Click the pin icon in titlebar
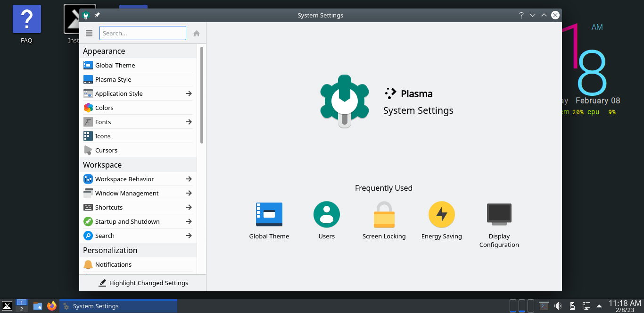This screenshot has width=644, height=313. (97, 15)
